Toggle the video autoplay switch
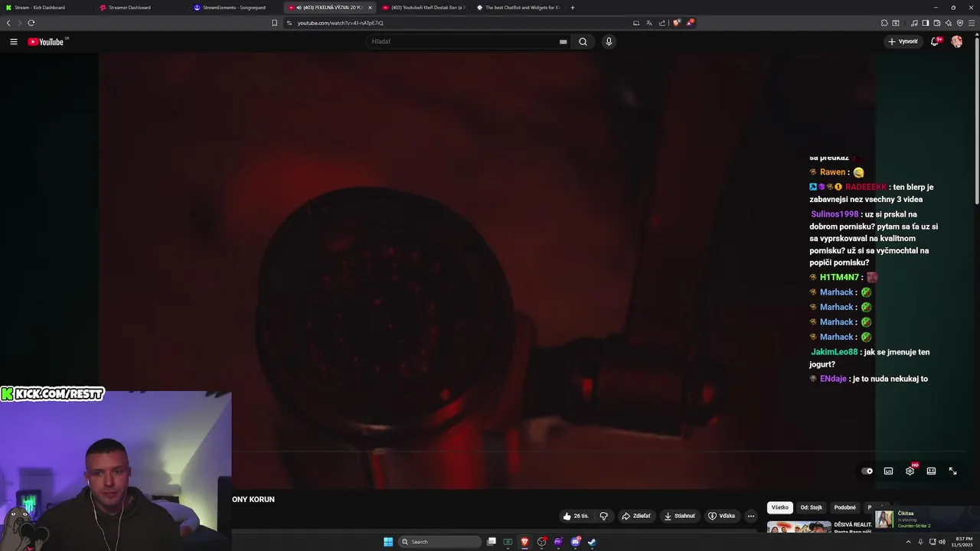The image size is (980, 551). pos(867,471)
